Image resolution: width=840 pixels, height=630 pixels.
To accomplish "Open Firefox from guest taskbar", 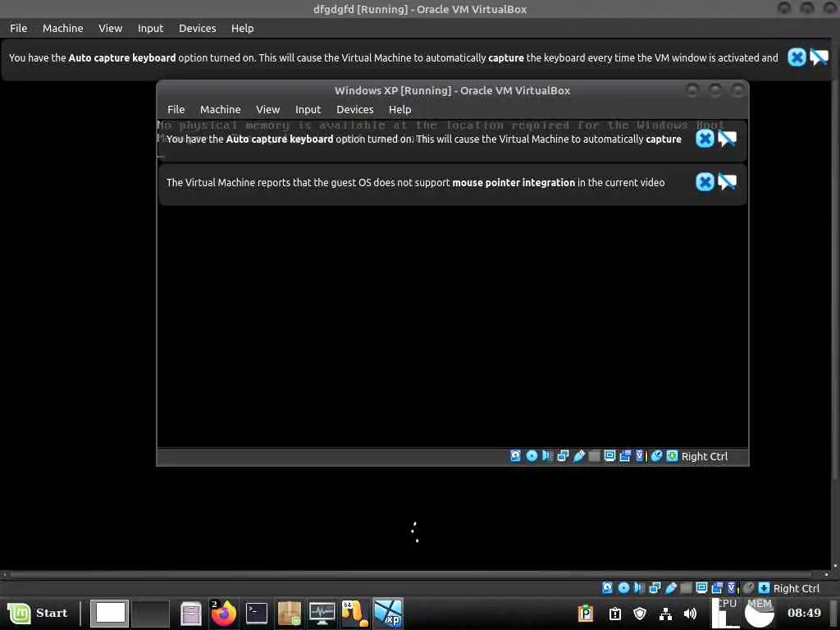I will 223,614.
